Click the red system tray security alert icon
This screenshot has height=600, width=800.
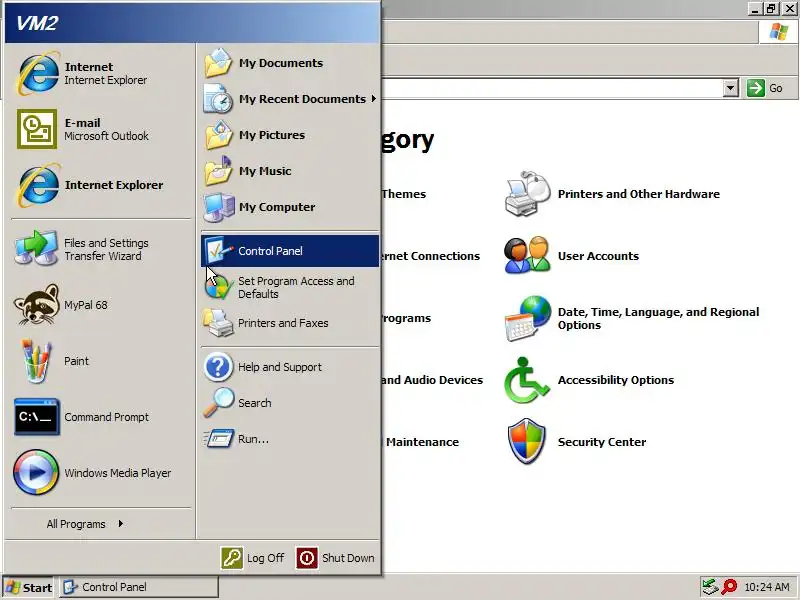click(x=729, y=586)
